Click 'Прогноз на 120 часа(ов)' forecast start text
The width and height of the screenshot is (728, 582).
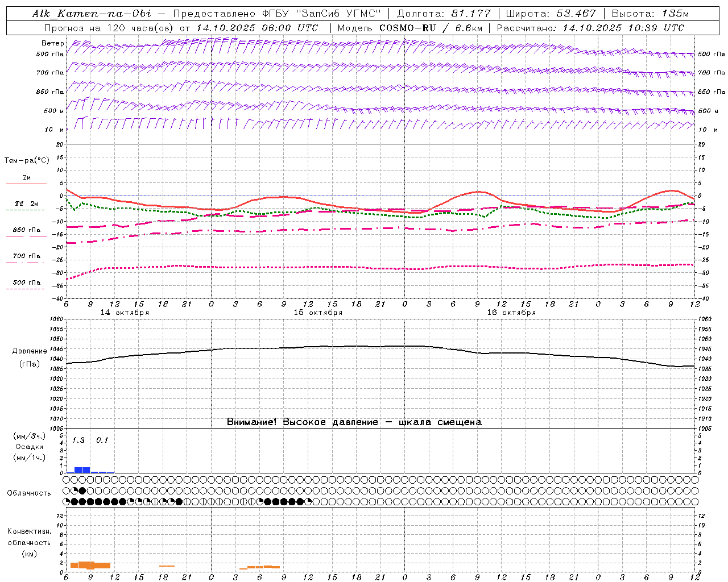pos(109,28)
